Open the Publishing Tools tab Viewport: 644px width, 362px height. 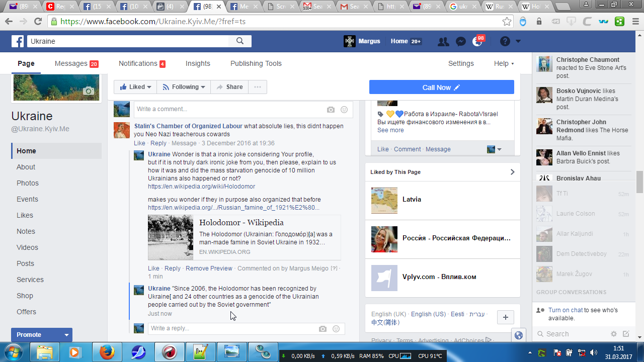click(x=256, y=64)
